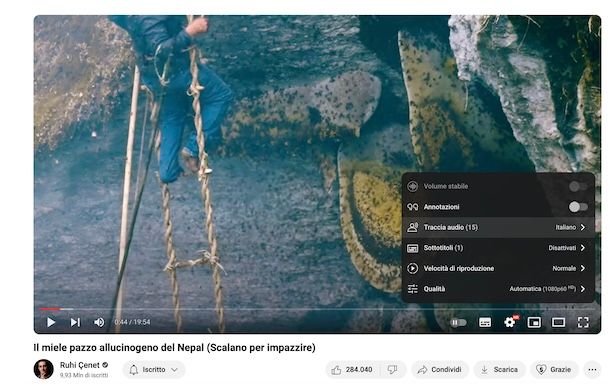Toggle the Annotazioni switch
Image resolution: width=610 pixels, height=384 pixels.
pyautogui.click(x=578, y=207)
